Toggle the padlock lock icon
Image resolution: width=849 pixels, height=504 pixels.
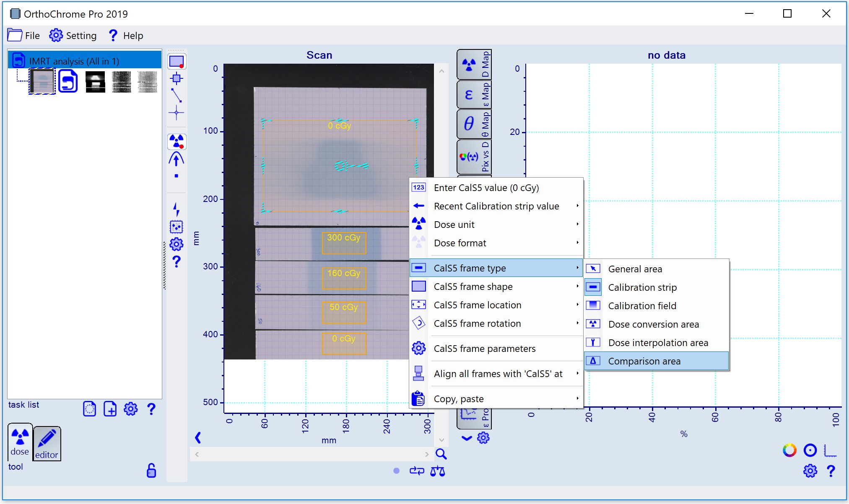151,470
